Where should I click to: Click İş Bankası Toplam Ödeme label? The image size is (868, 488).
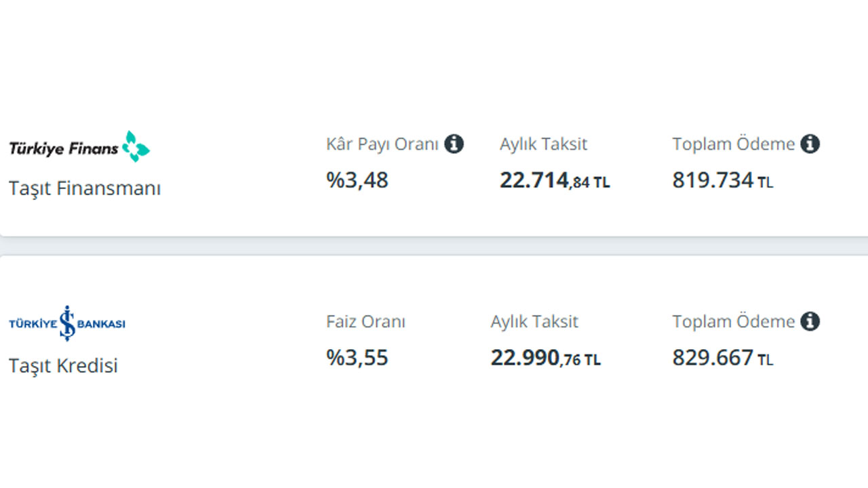[x=734, y=321]
